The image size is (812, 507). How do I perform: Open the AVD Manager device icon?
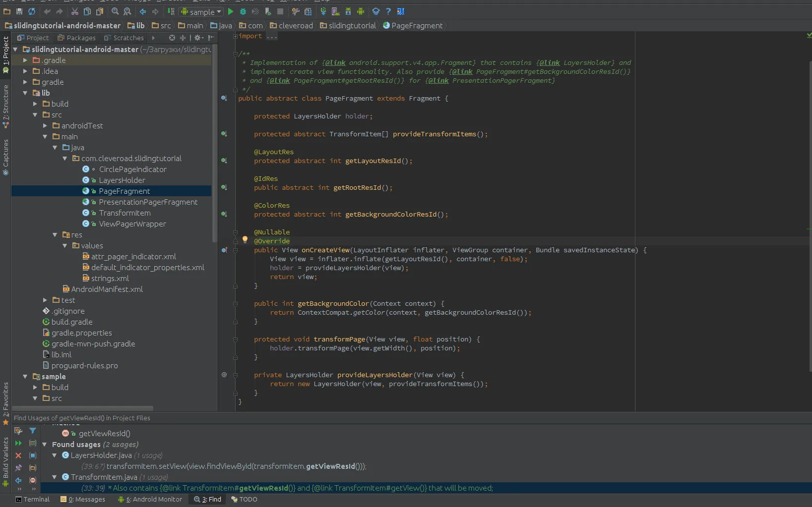tap(336, 11)
